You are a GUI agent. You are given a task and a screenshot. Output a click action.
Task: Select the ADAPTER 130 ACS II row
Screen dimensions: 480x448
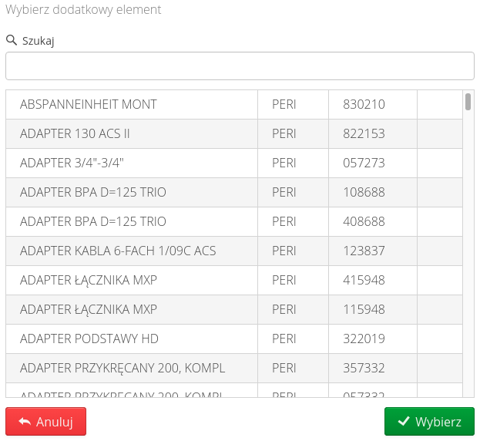(x=75, y=133)
